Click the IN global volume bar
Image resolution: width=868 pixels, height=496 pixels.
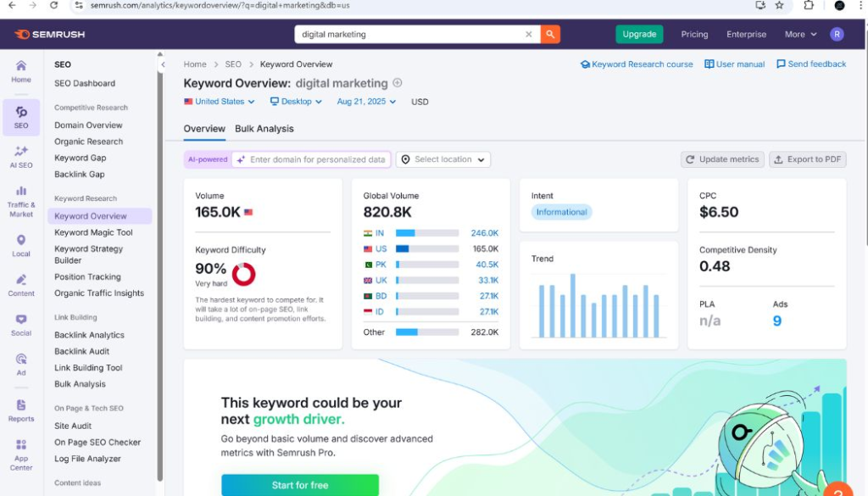(x=427, y=233)
